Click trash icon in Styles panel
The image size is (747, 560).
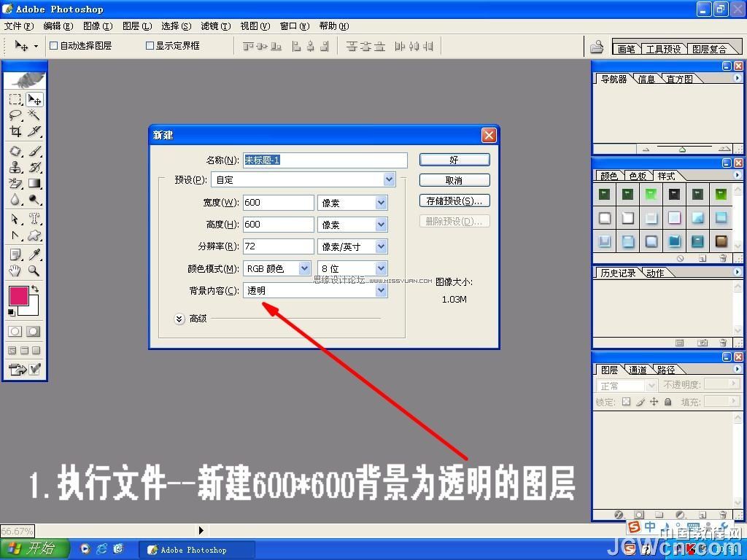click(x=723, y=258)
